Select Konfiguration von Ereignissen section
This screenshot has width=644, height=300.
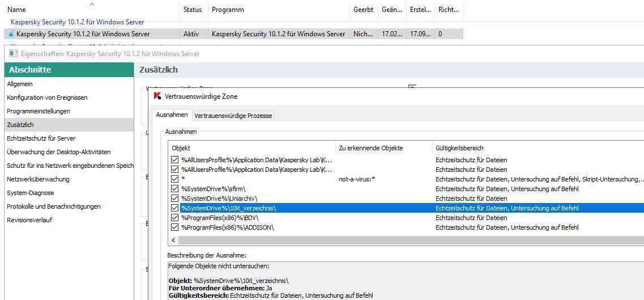(47, 98)
